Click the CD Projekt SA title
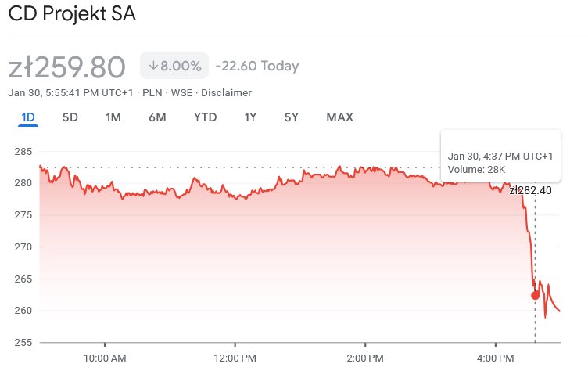 point(72,13)
